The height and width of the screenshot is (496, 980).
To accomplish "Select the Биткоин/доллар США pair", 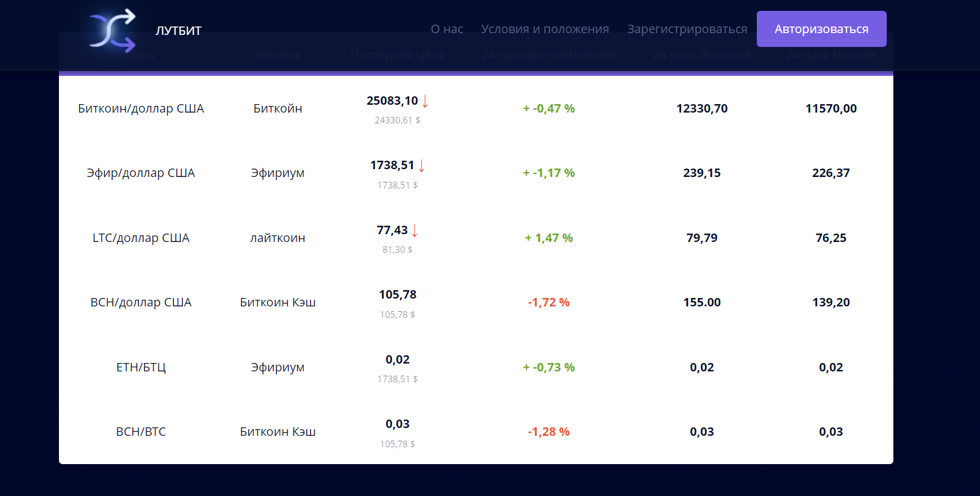I will (x=141, y=108).
